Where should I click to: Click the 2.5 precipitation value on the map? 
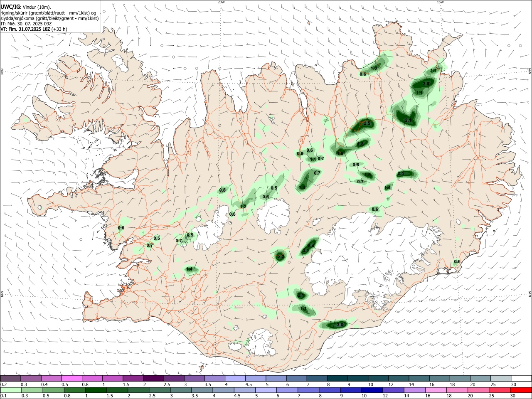(x=367, y=123)
